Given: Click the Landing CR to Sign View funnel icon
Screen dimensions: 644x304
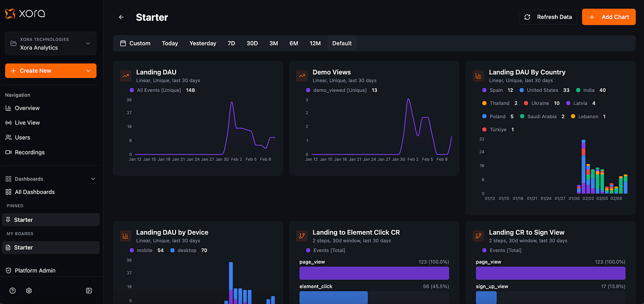Looking at the screenshot, I should [x=478, y=236].
